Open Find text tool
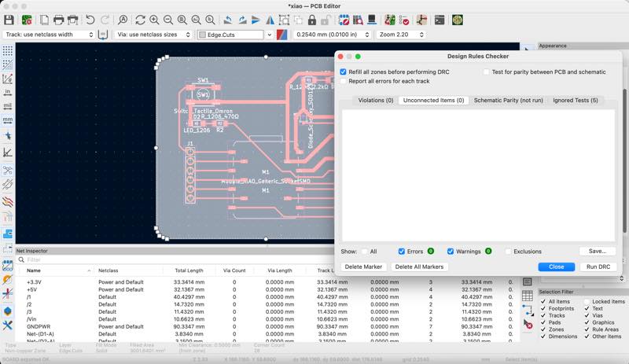 tap(123, 20)
